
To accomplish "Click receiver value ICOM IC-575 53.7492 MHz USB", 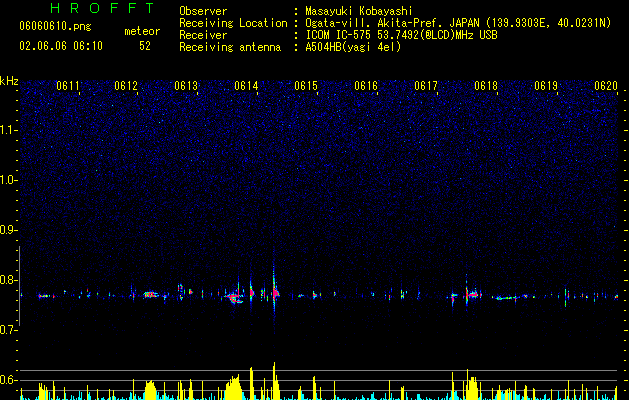I will [402, 35].
